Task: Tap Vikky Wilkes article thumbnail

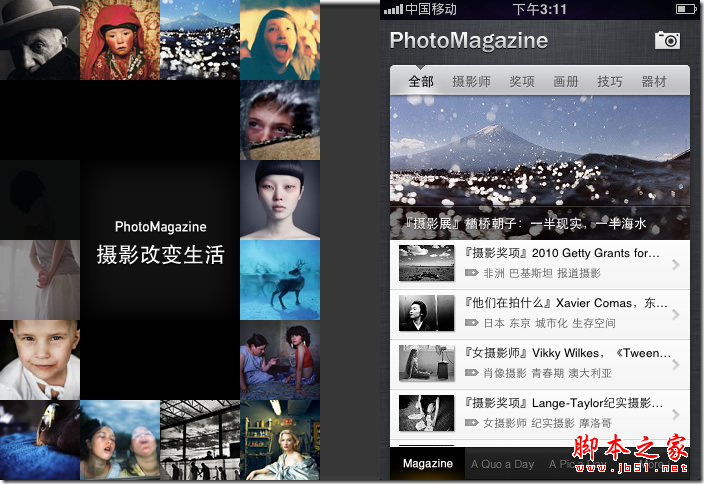Action: click(x=427, y=363)
